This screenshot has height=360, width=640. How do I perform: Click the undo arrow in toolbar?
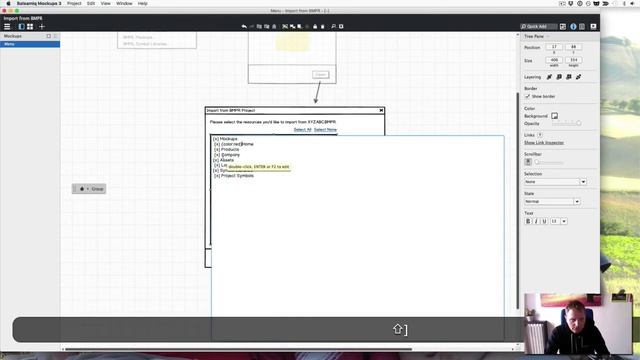coord(244,27)
